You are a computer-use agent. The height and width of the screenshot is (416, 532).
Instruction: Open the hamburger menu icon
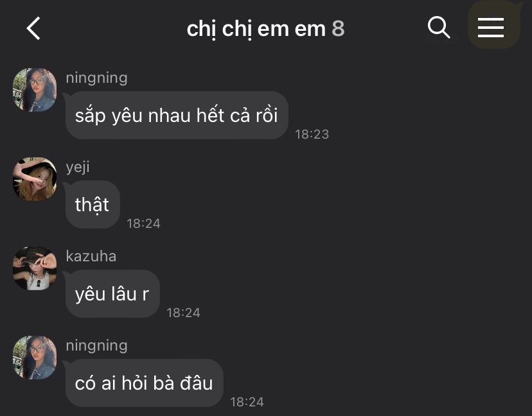click(x=491, y=28)
